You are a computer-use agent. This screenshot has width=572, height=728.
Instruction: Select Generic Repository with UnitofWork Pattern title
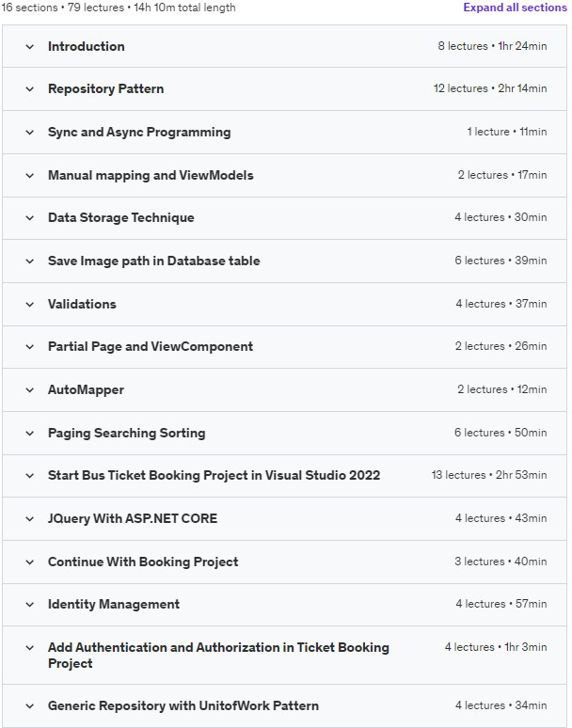pyautogui.click(x=183, y=706)
